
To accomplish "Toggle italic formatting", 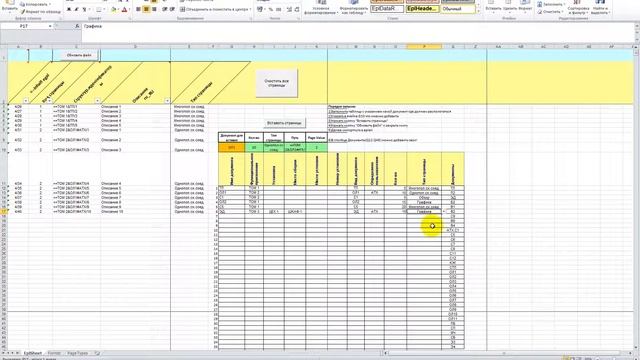I will [x=77, y=9].
